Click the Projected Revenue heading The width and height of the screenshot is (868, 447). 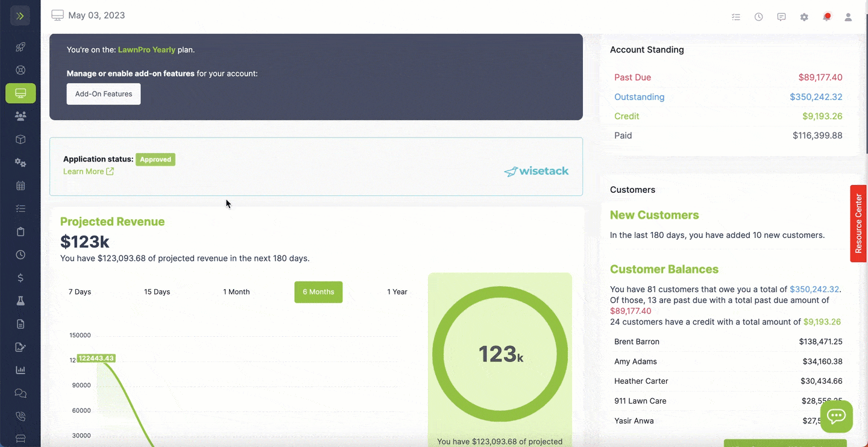pyautogui.click(x=113, y=222)
